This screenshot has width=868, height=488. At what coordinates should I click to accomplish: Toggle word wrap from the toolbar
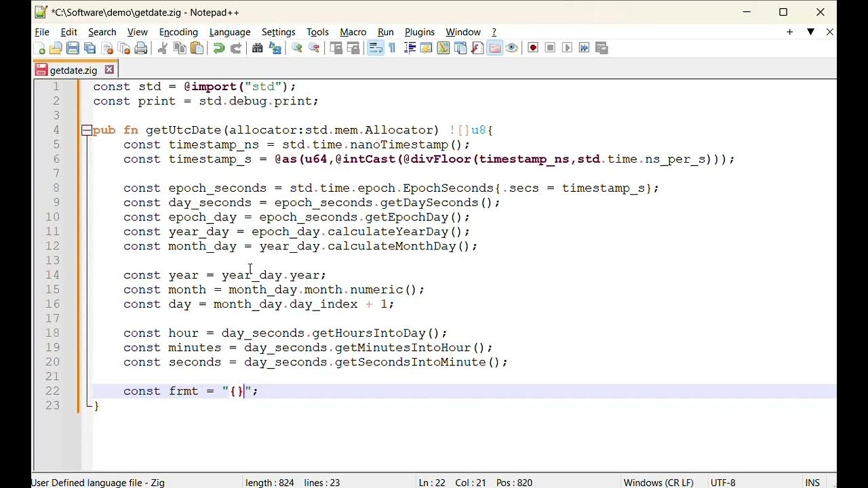(x=376, y=47)
